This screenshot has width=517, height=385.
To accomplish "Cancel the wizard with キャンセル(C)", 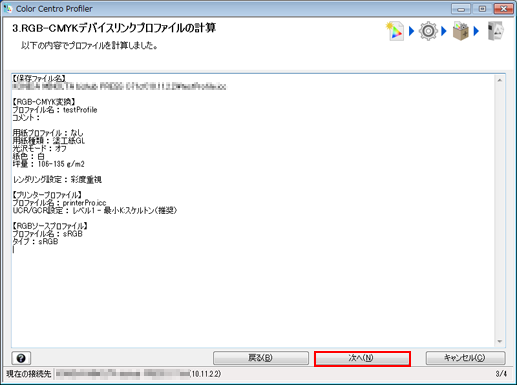I will pos(465,358).
